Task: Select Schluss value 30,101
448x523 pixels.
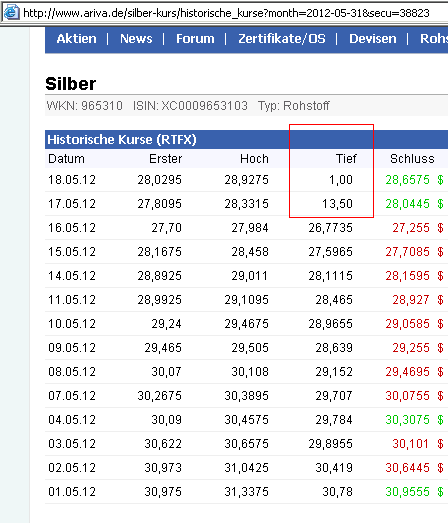Action: 410,444
